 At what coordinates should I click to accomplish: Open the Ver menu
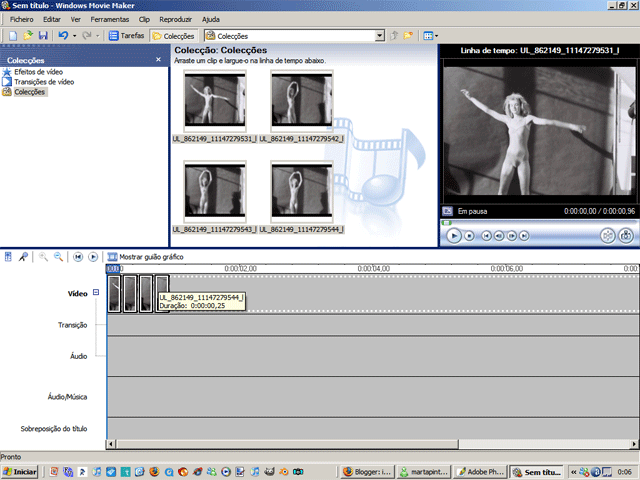coord(76,19)
